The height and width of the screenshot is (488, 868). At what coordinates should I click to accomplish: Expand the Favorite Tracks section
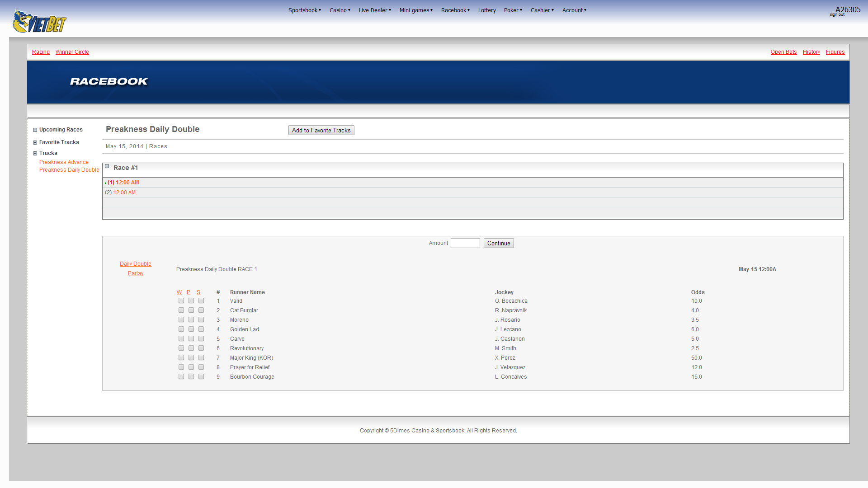35,143
